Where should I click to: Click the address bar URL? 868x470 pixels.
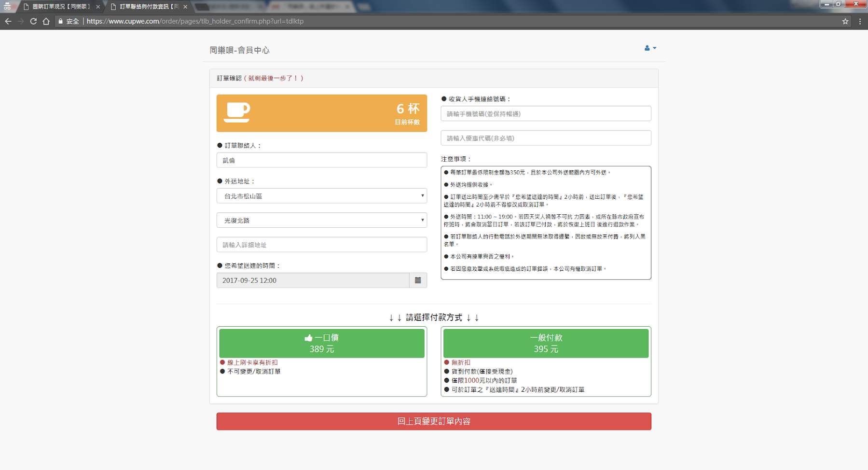pos(195,21)
